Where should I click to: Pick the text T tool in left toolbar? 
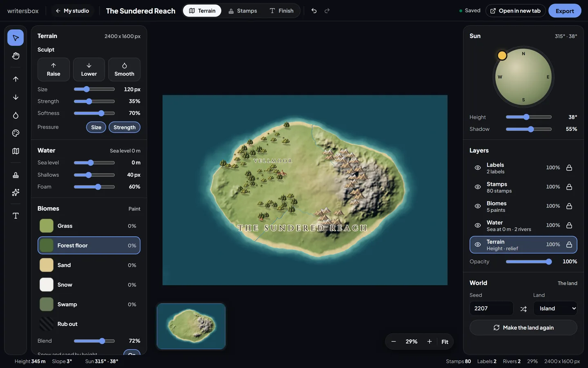coord(16,215)
